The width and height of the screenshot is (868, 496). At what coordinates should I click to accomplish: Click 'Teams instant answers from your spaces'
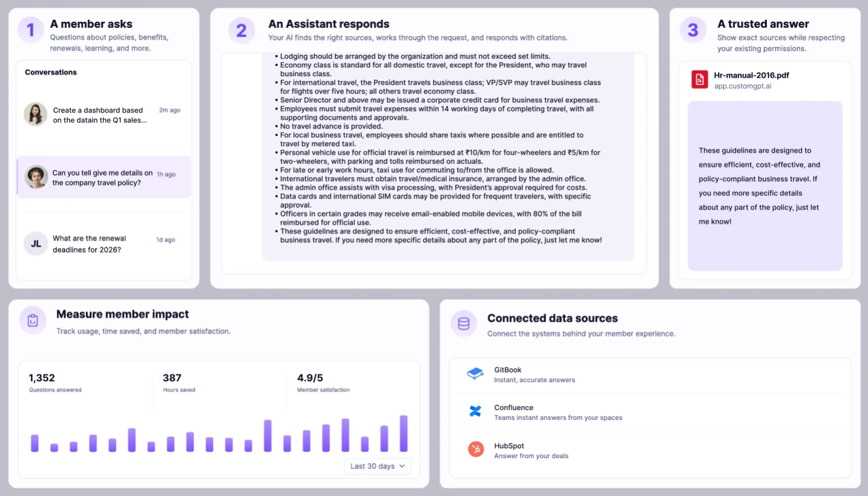[x=558, y=418]
